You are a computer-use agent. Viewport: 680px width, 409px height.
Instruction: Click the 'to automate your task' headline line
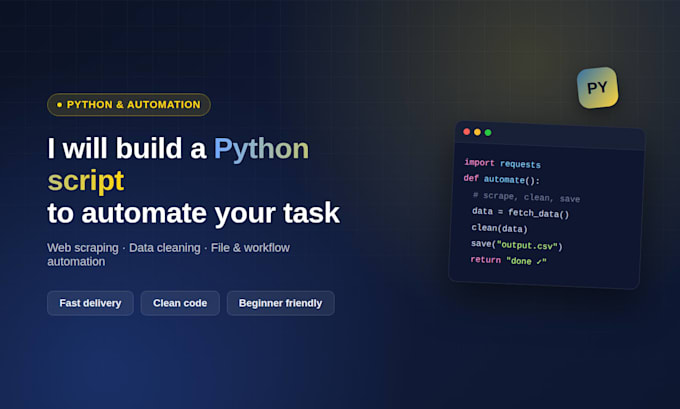(193, 213)
